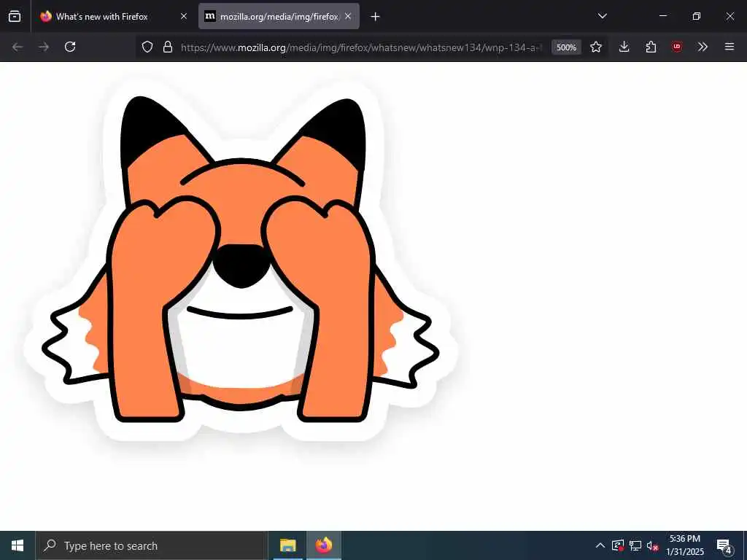This screenshot has width=747, height=560.
Task: Open the network status tray icon
Action: coord(635,545)
